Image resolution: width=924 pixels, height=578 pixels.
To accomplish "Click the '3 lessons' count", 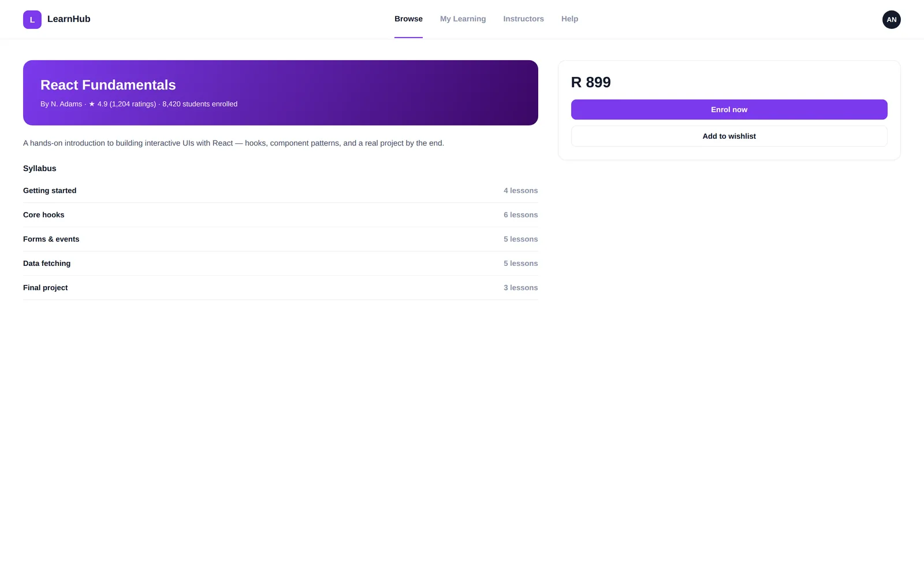I will point(520,288).
